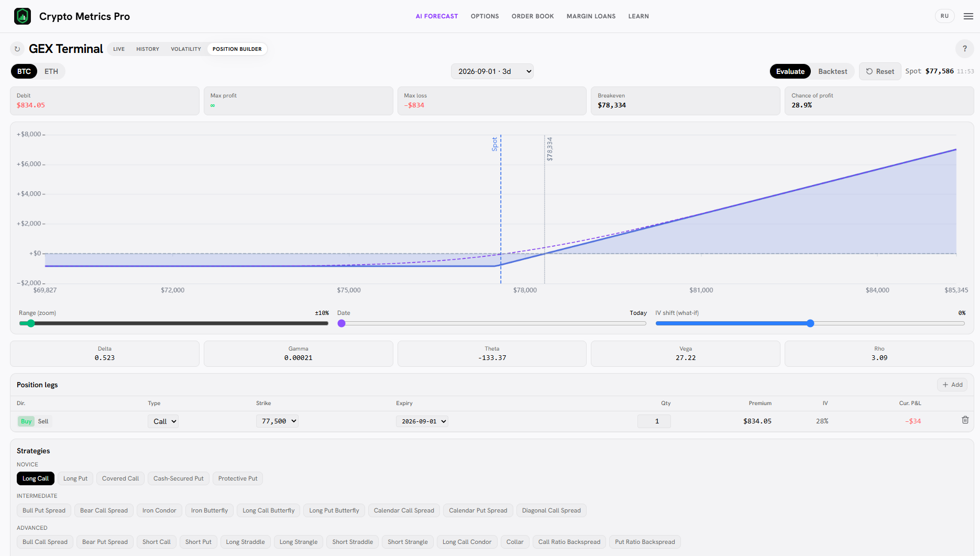The width and height of the screenshot is (980, 556).
Task: Select the Bull Put Spread strategy
Action: [x=44, y=510]
